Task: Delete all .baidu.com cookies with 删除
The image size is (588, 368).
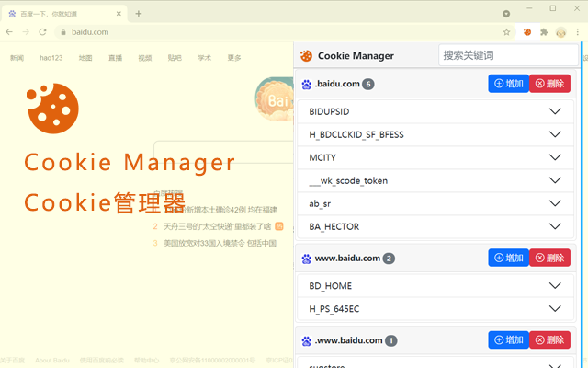Action: (549, 84)
